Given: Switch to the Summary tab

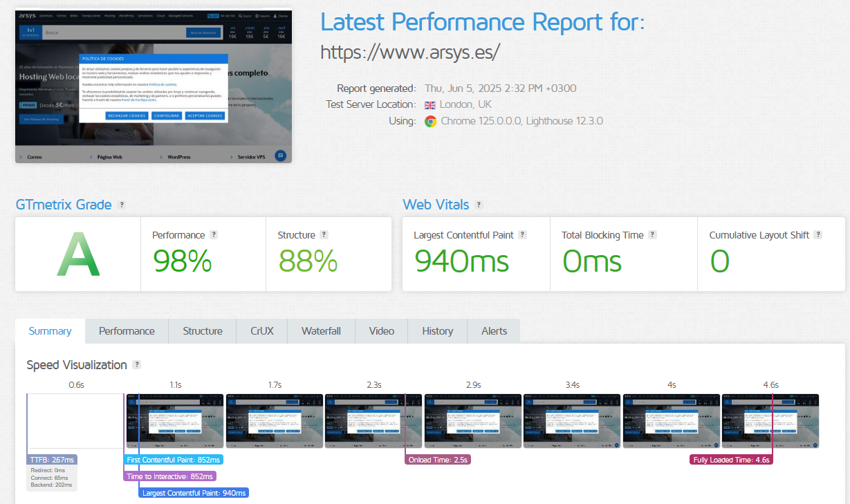Looking at the screenshot, I should [x=50, y=331].
